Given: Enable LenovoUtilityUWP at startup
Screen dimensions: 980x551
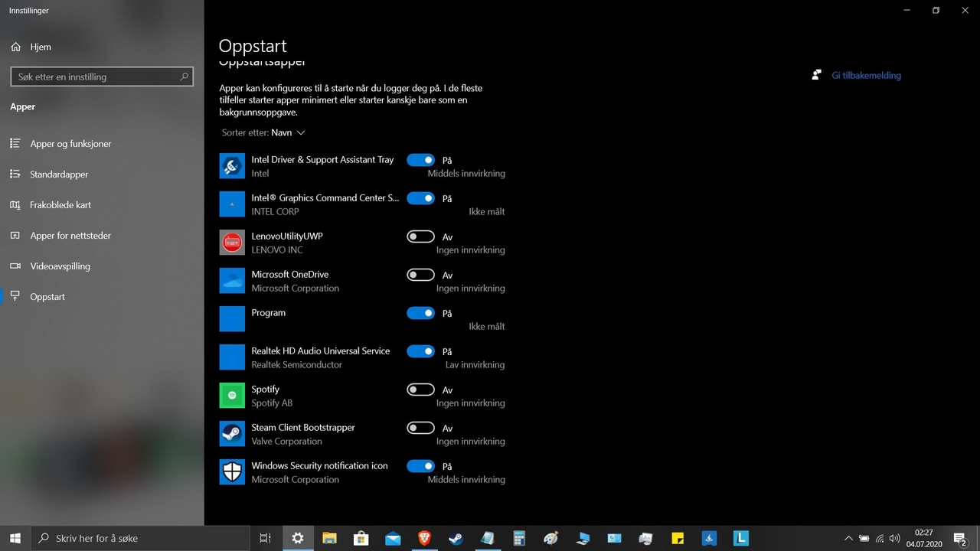Looking at the screenshot, I should click(420, 236).
